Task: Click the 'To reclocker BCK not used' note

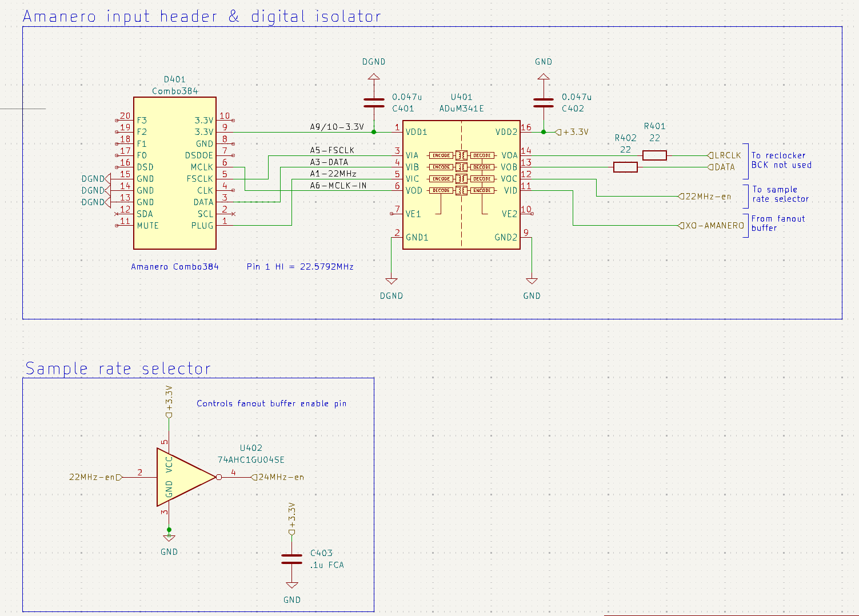Action: (x=781, y=160)
